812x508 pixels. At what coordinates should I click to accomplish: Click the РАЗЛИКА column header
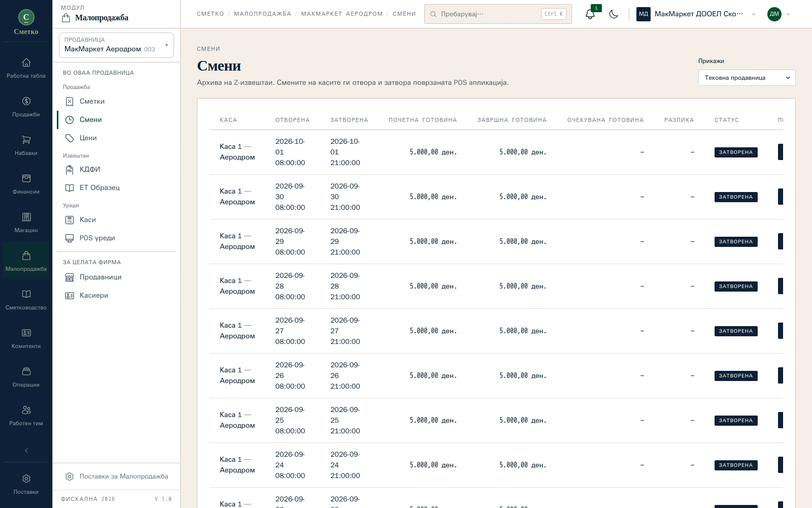click(x=679, y=120)
